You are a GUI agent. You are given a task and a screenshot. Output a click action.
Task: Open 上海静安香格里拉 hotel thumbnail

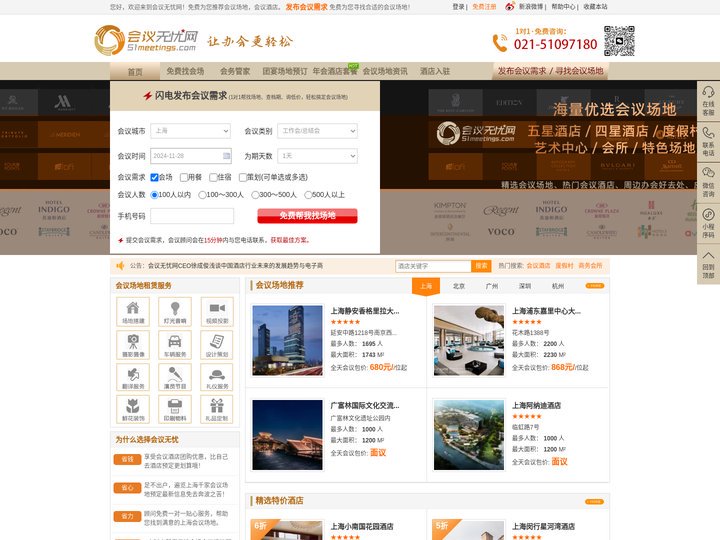pos(287,340)
